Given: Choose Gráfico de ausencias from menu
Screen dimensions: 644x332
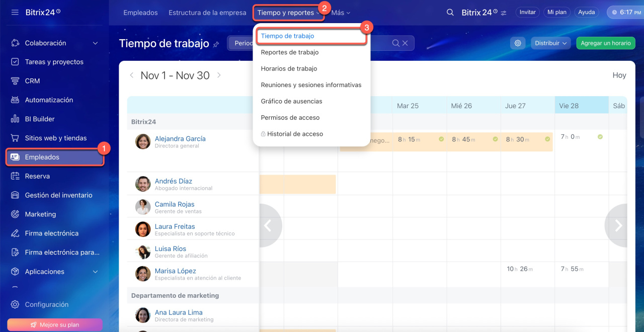Looking at the screenshot, I should pos(291,101).
